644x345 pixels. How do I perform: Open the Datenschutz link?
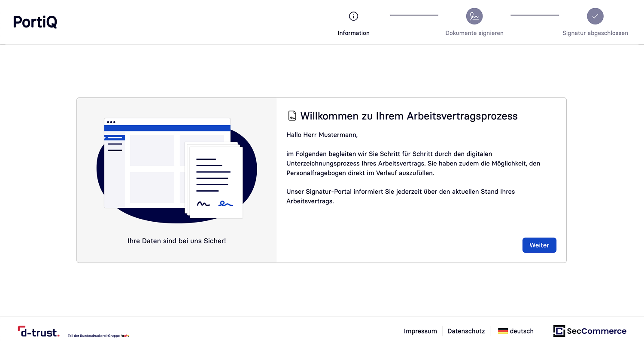click(x=466, y=331)
